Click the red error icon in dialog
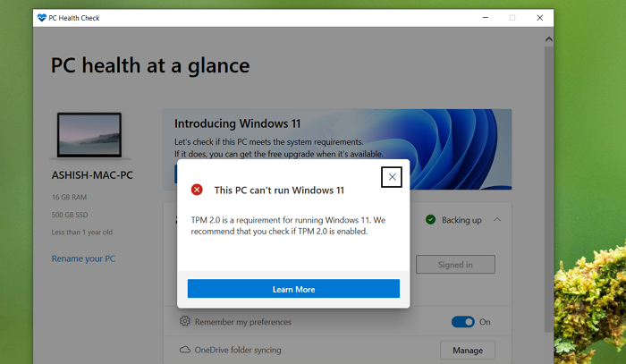626x364 pixels. tap(197, 190)
